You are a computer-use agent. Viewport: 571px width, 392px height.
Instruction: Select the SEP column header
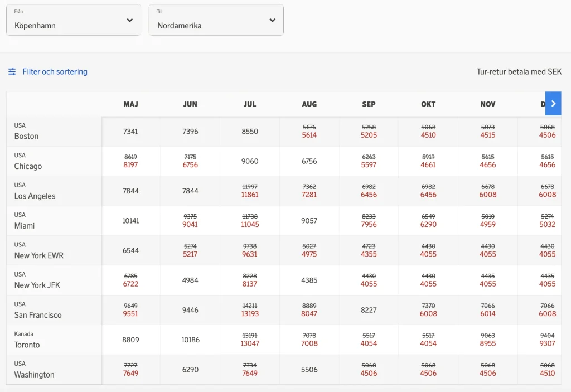coord(369,104)
